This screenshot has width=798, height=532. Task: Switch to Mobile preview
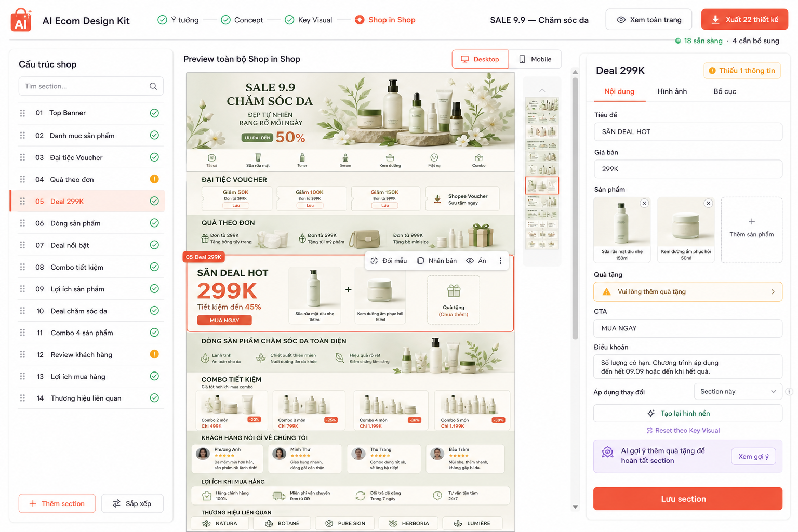coord(535,59)
